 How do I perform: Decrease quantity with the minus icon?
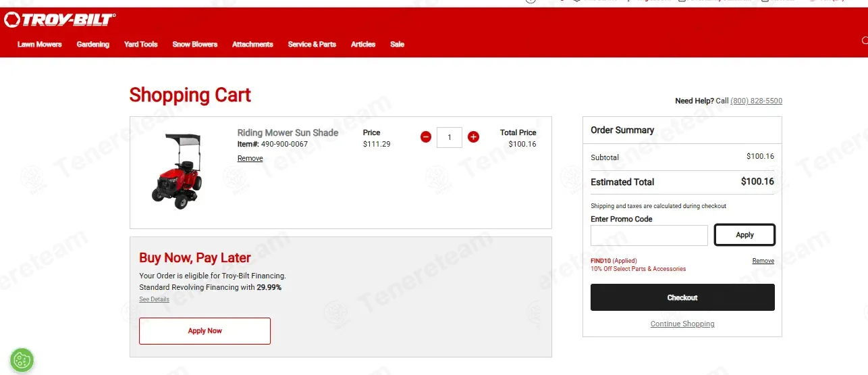[x=426, y=137]
